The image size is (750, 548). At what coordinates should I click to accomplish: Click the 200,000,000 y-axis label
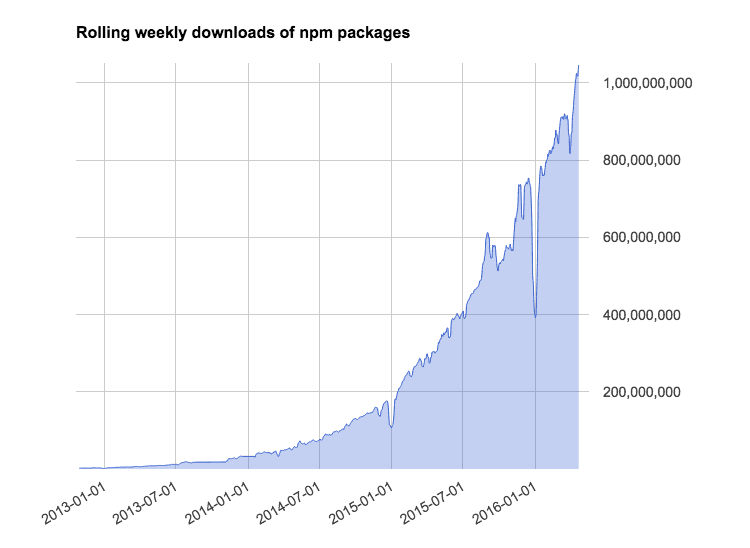[641, 392]
